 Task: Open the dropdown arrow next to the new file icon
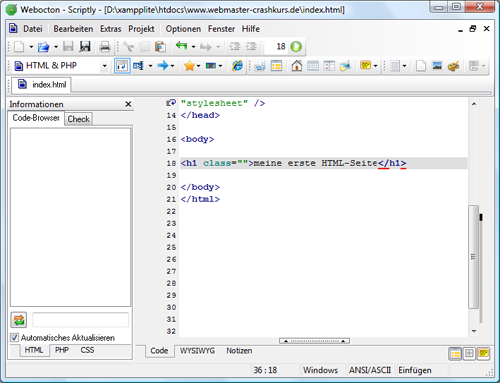(31, 47)
